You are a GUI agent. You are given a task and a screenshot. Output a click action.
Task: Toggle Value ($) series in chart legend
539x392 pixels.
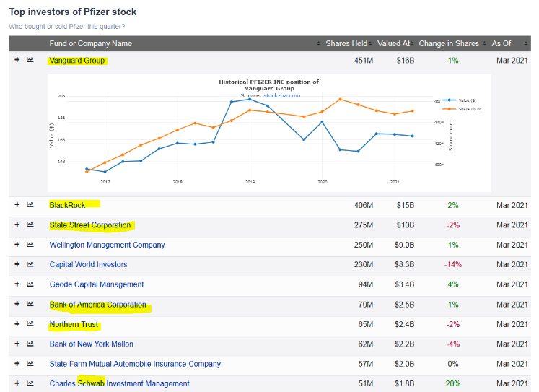[x=460, y=100]
